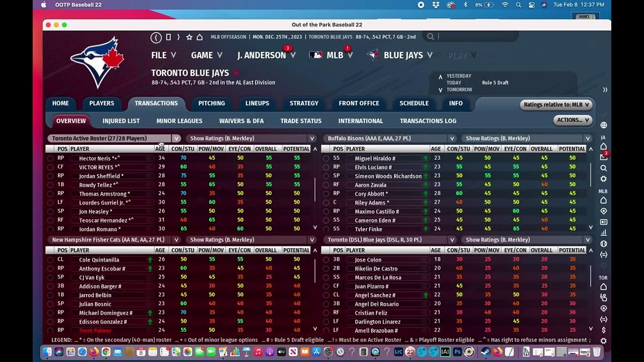This screenshot has height=362, width=644.
Task: Open the stethoscope injuries icon under TOR
Action: (604, 298)
